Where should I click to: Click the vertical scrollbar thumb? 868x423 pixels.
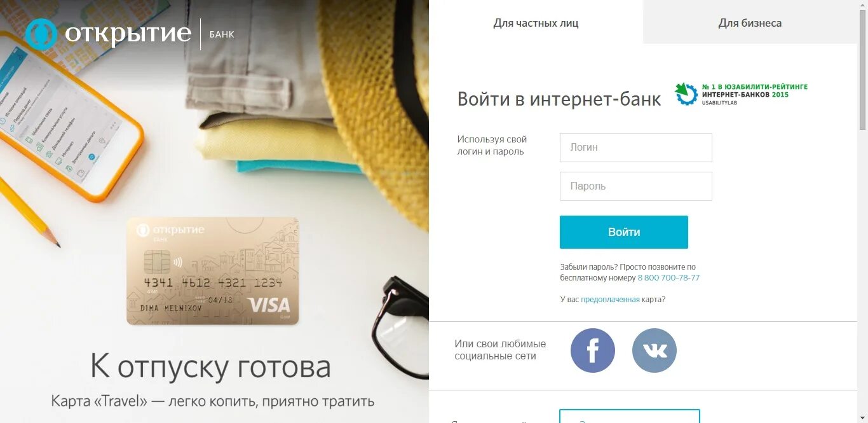862,71
